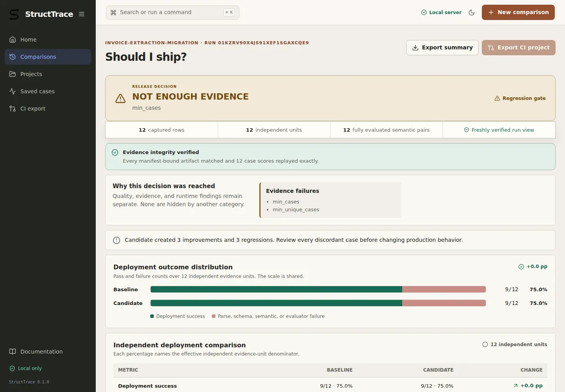Click the Documentation book icon
The width and height of the screenshot is (565, 392).
point(13,352)
